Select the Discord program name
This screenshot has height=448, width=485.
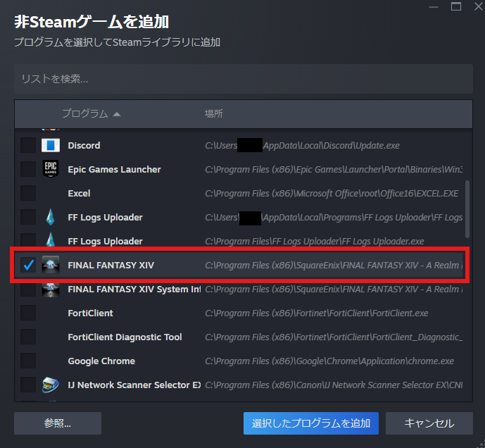pos(84,145)
